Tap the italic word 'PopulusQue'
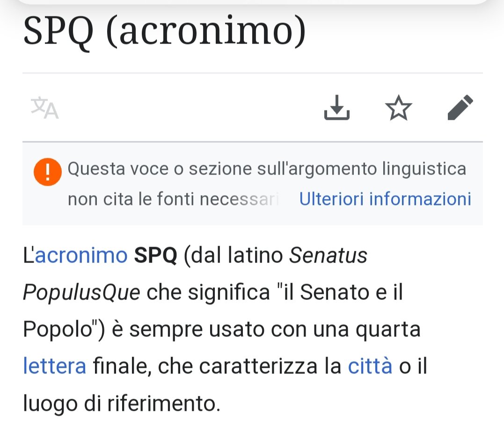This screenshot has width=504, height=437. pyautogui.click(x=81, y=293)
